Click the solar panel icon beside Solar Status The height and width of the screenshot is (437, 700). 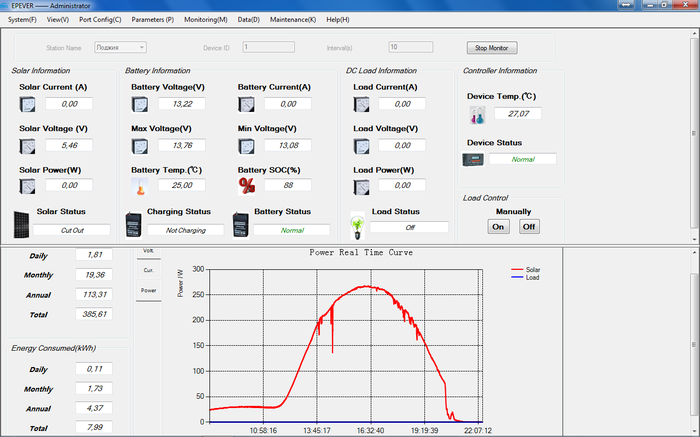pos(21,222)
